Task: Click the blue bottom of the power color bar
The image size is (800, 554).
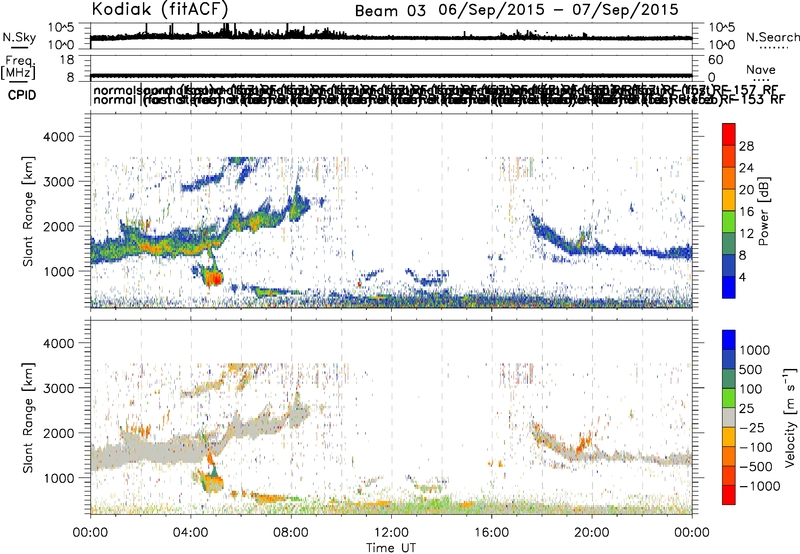Action: click(728, 287)
